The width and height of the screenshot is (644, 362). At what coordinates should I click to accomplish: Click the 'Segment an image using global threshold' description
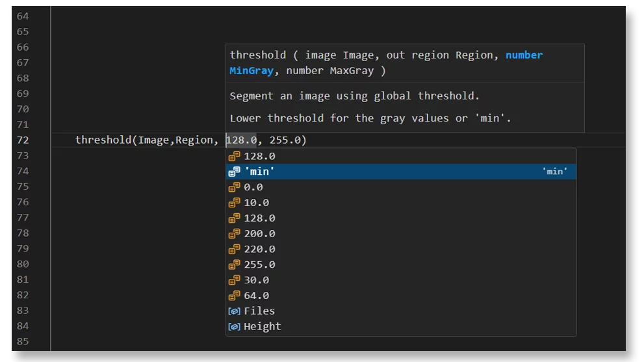click(x=354, y=96)
